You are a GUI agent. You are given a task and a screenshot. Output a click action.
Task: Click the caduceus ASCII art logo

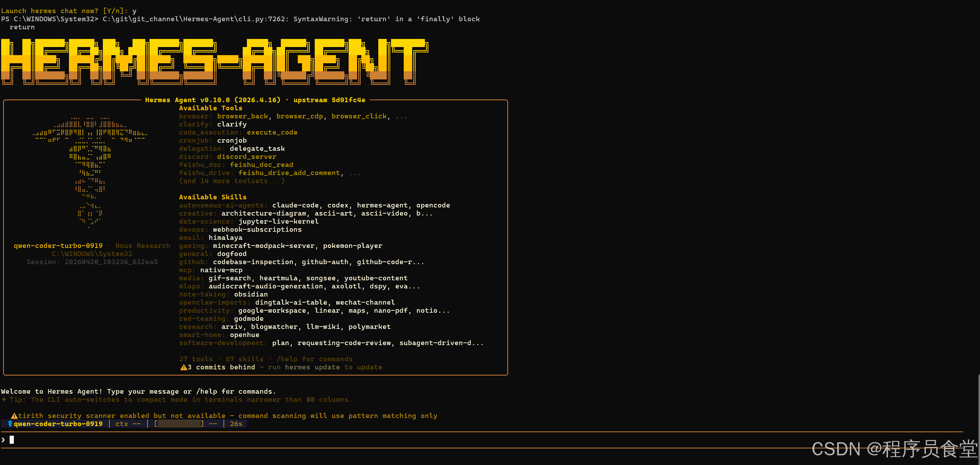pos(90,172)
